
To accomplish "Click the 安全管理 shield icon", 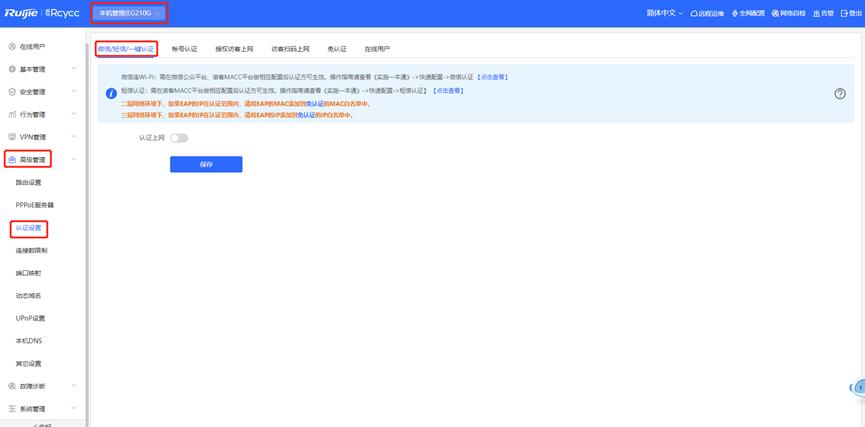I will pyautogui.click(x=12, y=92).
